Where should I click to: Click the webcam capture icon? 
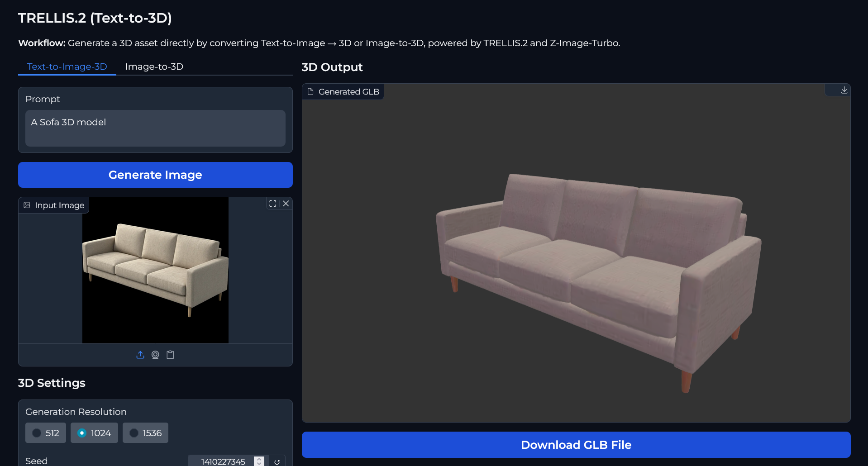pos(155,355)
